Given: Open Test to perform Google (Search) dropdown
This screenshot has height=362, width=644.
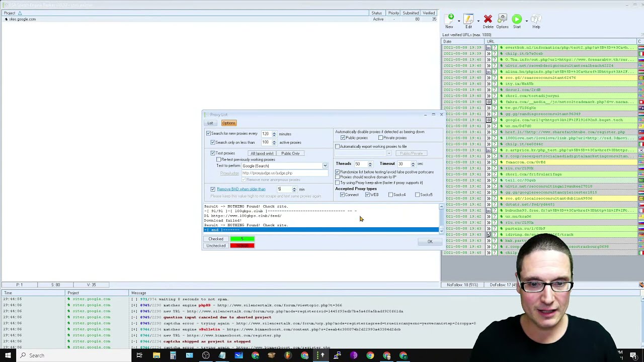Looking at the screenshot, I should 325,166.
